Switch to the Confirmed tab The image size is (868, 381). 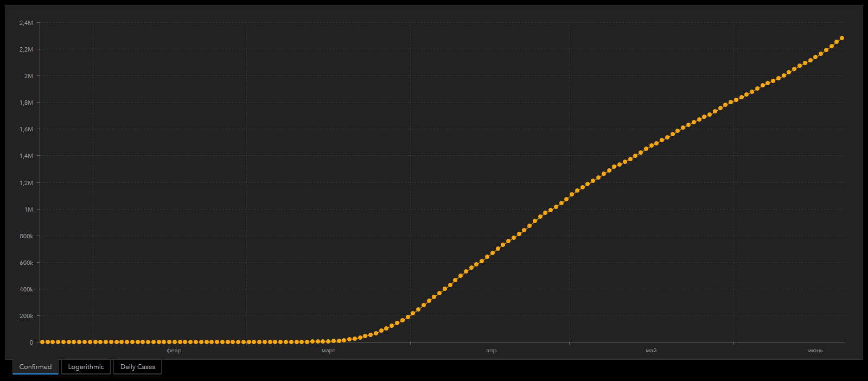pos(35,367)
